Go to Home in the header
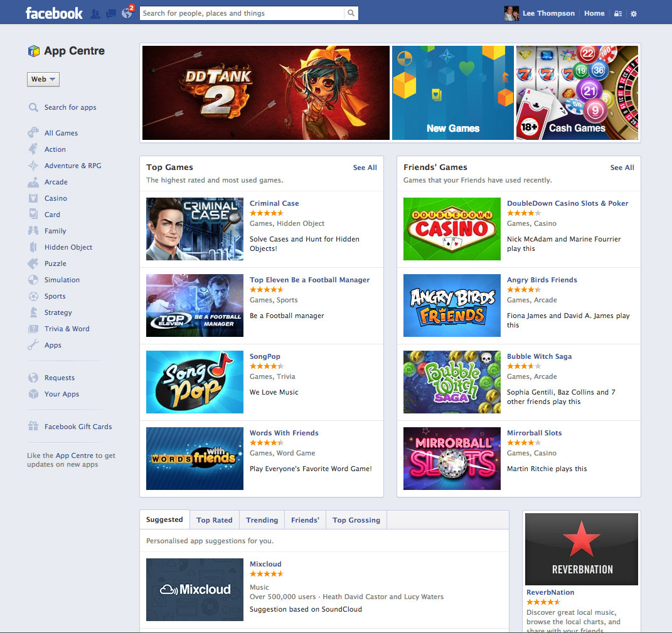 point(594,13)
